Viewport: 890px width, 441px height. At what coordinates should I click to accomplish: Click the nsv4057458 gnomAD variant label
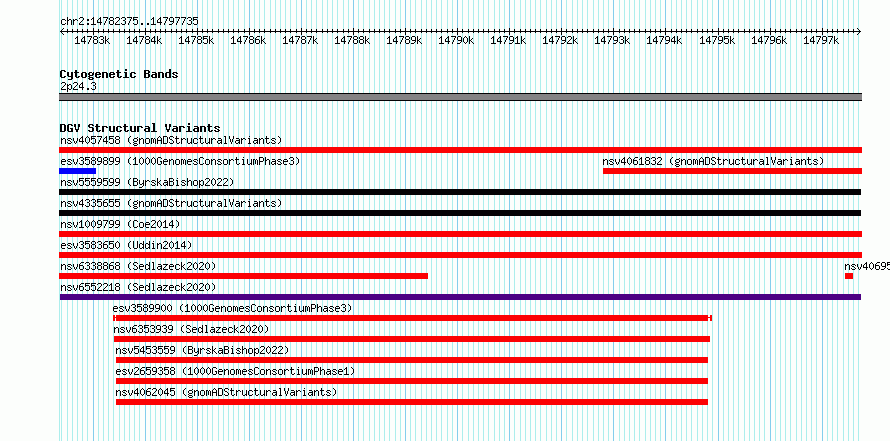(171, 140)
